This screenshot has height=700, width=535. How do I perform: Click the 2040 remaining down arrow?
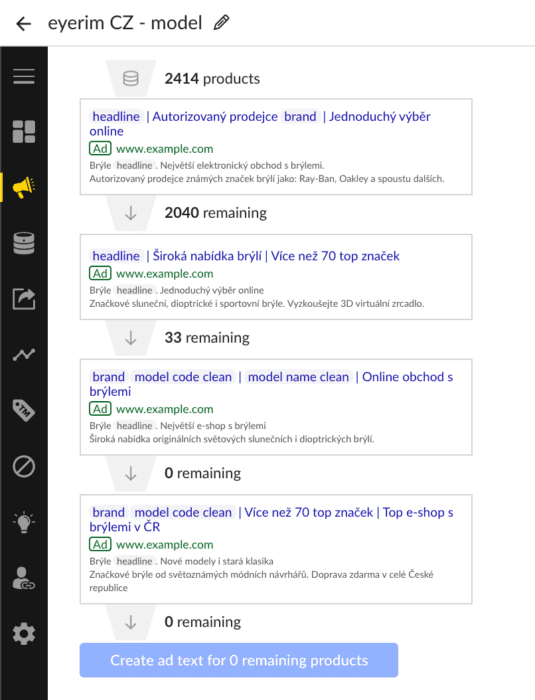coord(130,213)
